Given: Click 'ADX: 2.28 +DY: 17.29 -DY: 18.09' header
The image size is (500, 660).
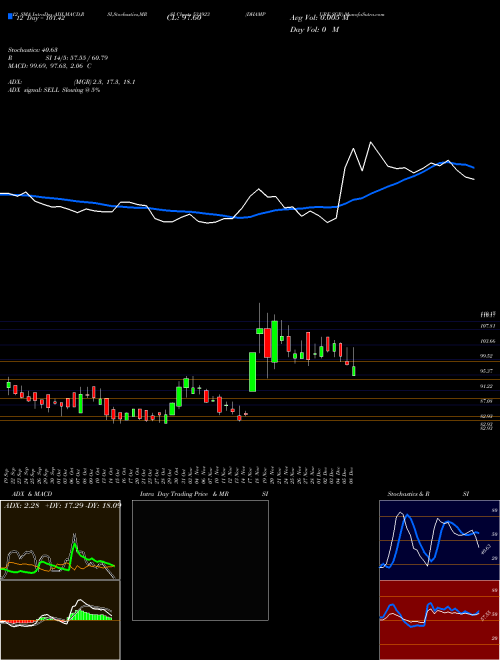Looking at the screenshot, I should click(62, 505).
